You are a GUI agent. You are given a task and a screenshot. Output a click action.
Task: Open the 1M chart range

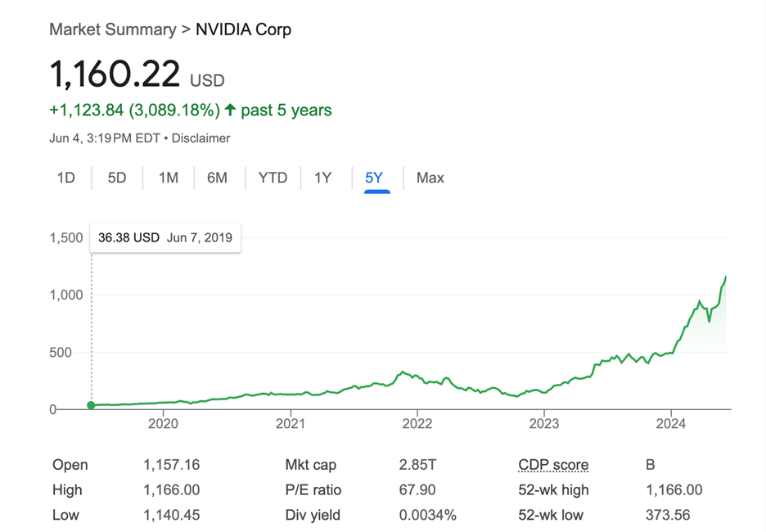(168, 178)
